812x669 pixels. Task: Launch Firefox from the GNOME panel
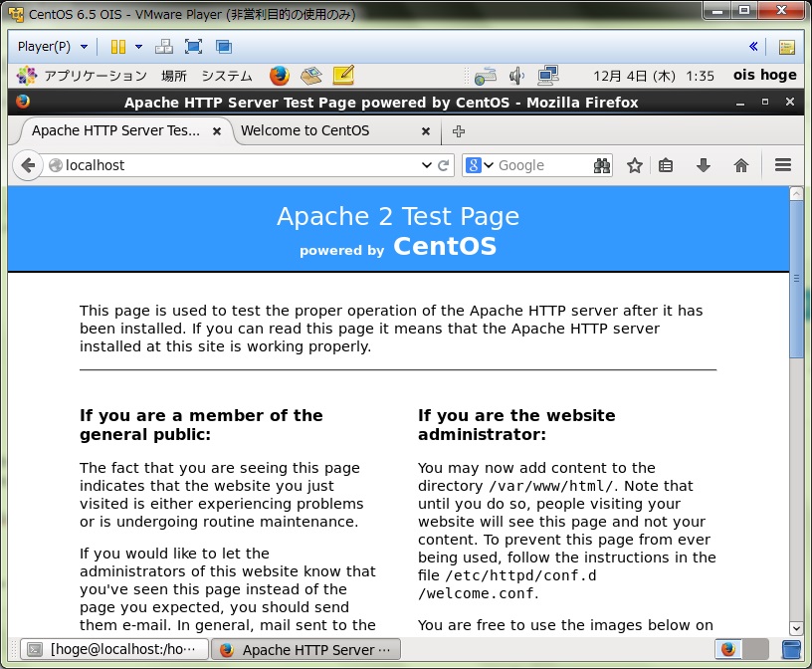point(279,76)
